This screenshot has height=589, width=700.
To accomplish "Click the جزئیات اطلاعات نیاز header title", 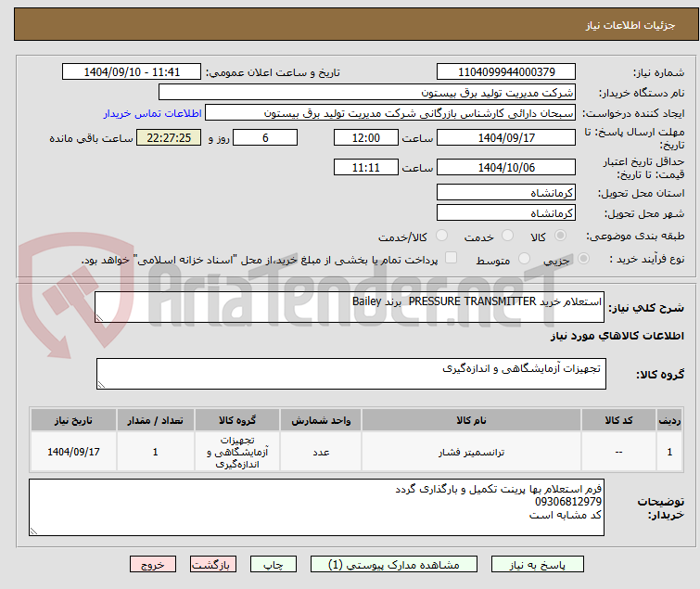I will click(x=630, y=25).
